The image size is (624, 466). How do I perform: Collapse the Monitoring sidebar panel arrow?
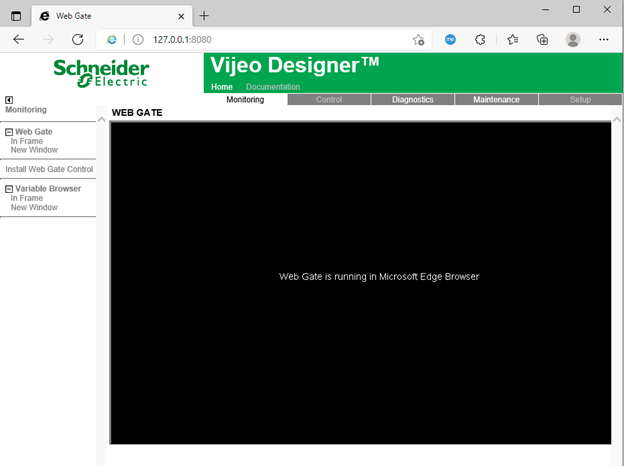[9, 100]
